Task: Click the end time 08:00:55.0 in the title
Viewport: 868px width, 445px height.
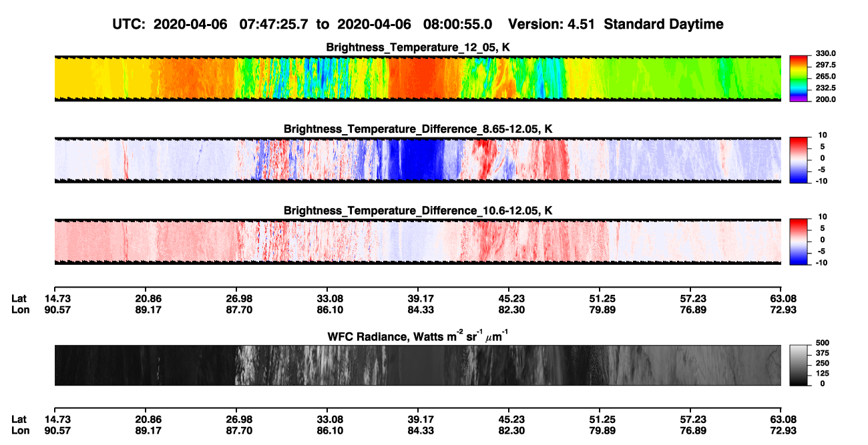Action: (458, 24)
